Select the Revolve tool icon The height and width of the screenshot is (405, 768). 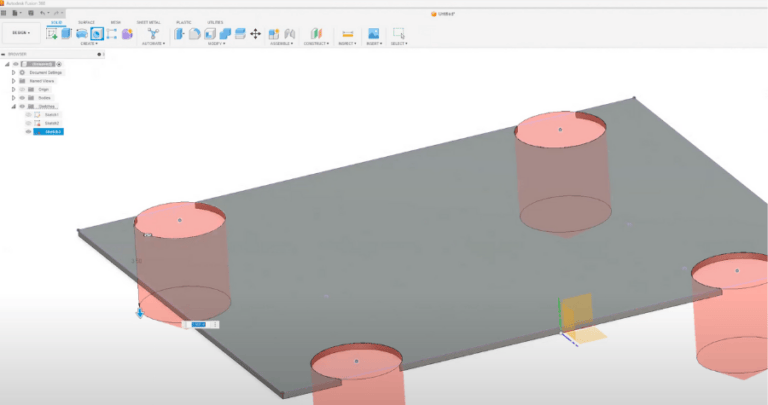coord(82,33)
